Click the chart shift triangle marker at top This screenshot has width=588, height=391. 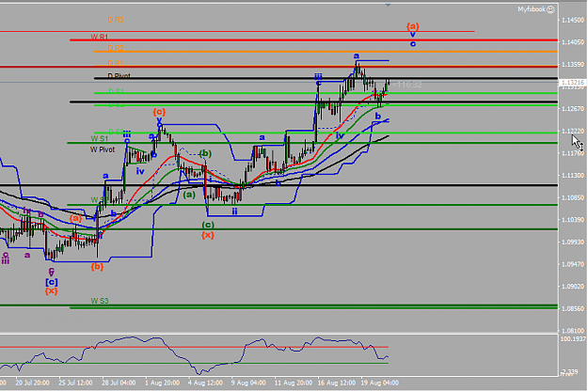point(388,5)
